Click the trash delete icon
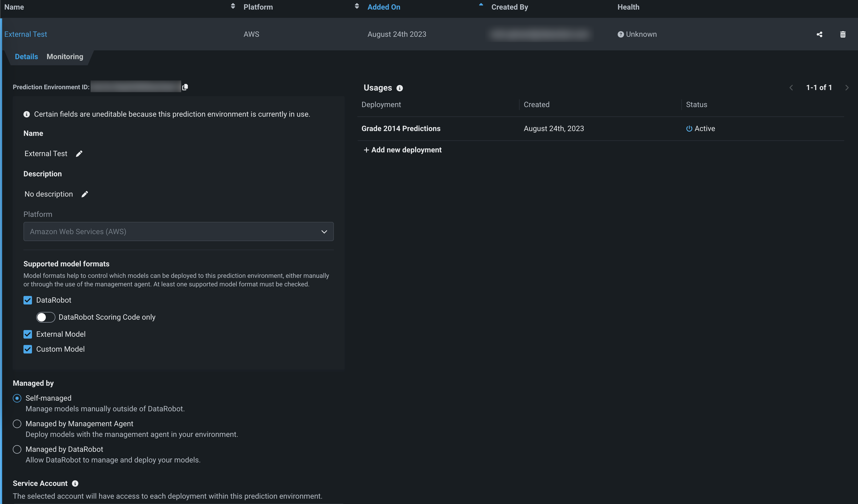Screen dimensions: 858x504 point(843,34)
